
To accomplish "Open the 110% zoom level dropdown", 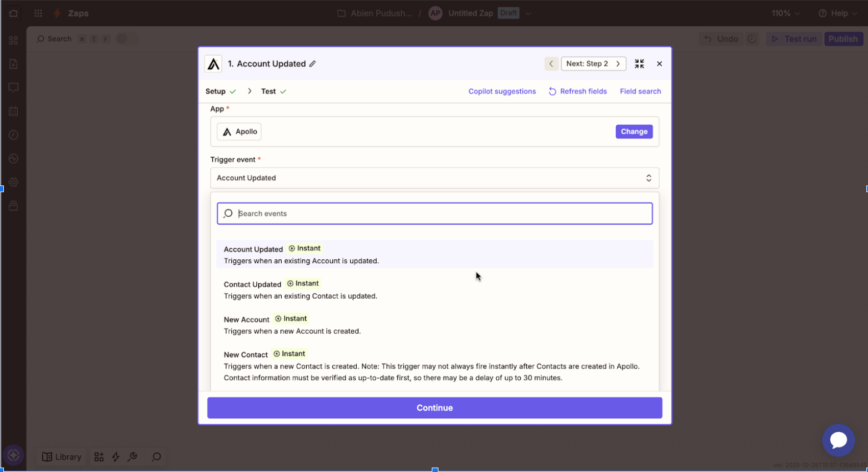I will click(x=786, y=13).
